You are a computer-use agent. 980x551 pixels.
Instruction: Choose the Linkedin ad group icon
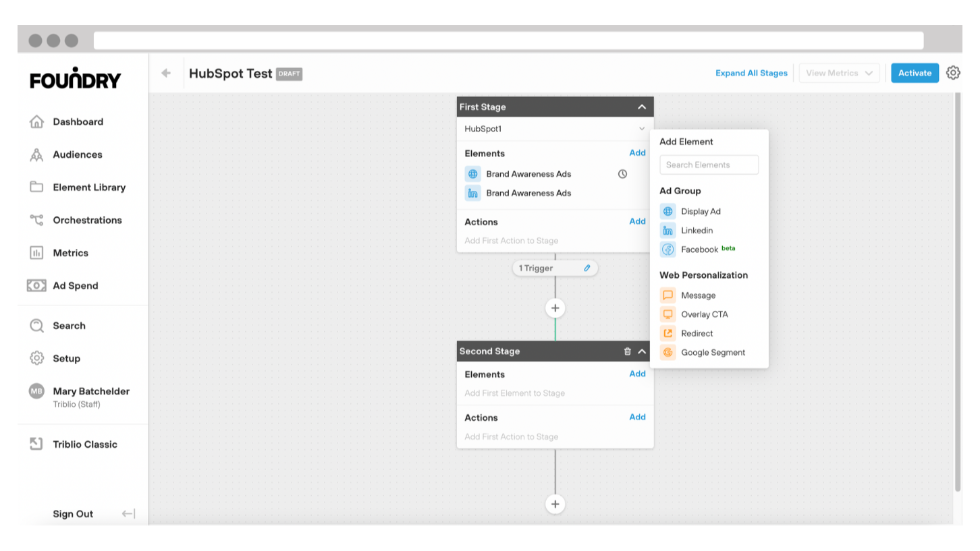tap(668, 230)
